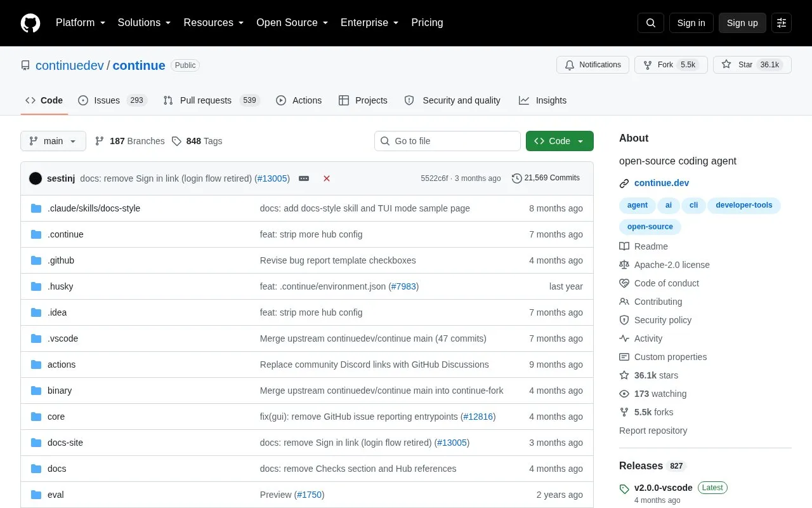Expand the Resources menu
This screenshot has width=812, height=508.
214,23
